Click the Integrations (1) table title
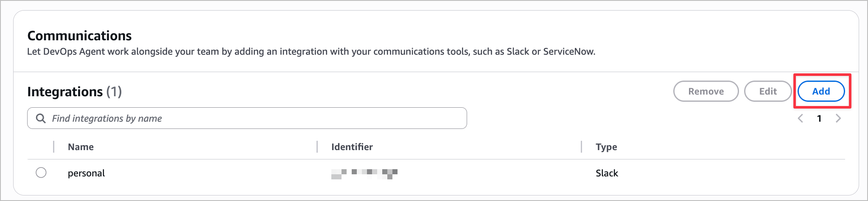868x201 pixels. [74, 92]
